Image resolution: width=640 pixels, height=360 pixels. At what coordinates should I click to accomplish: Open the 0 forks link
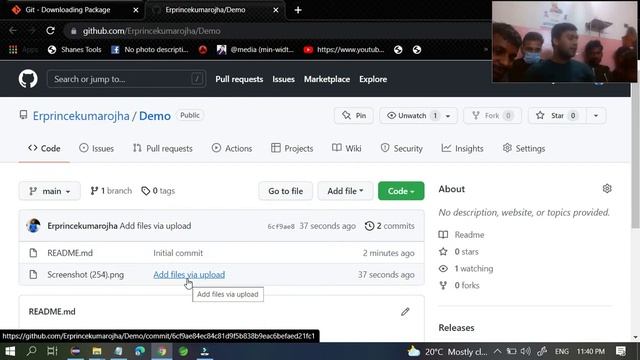tap(467, 285)
